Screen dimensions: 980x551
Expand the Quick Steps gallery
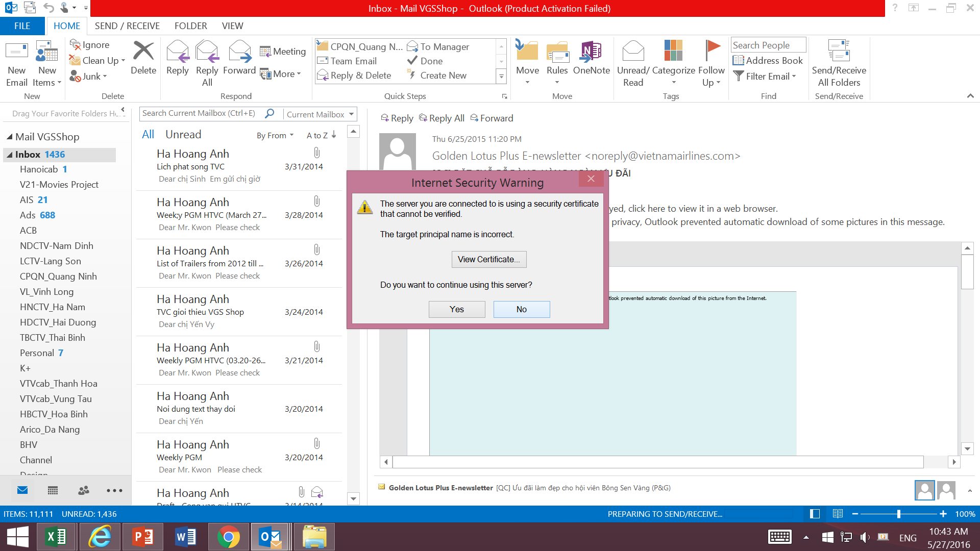pos(501,77)
